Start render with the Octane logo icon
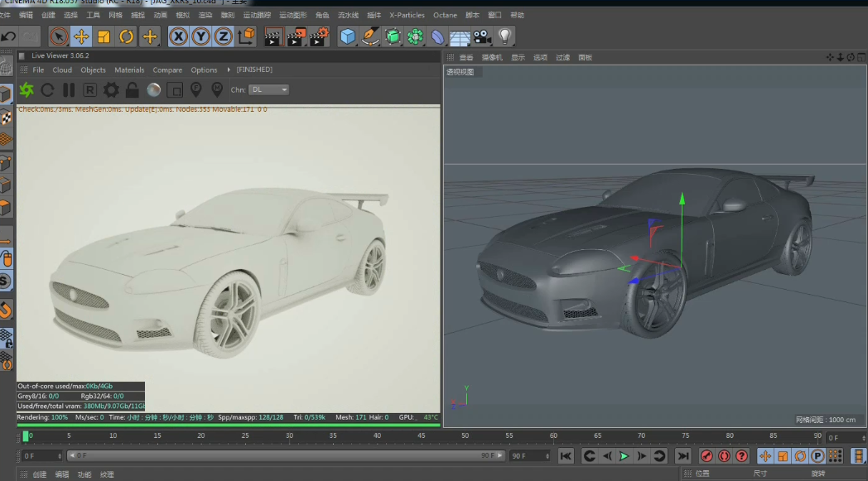The width and height of the screenshot is (868, 481). click(x=27, y=90)
